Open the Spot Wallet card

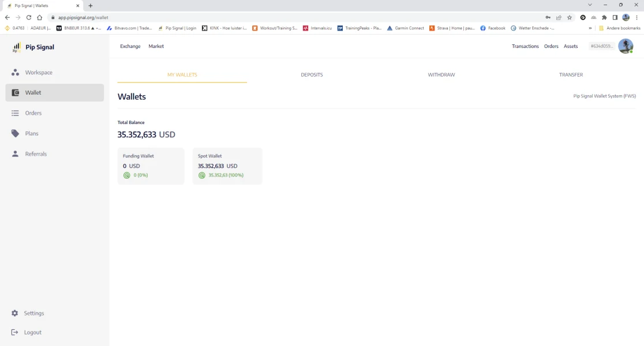pyautogui.click(x=227, y=166)
